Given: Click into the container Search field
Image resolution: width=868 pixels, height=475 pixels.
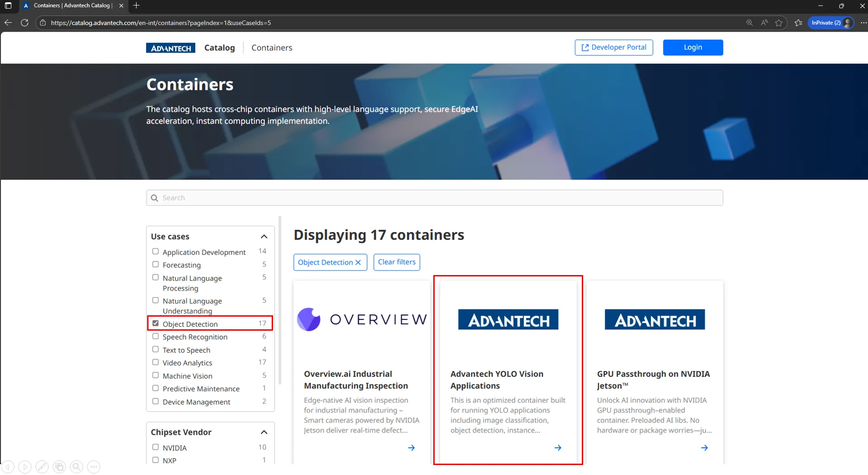Looking at the screenshot, I should tap(435, 198).
